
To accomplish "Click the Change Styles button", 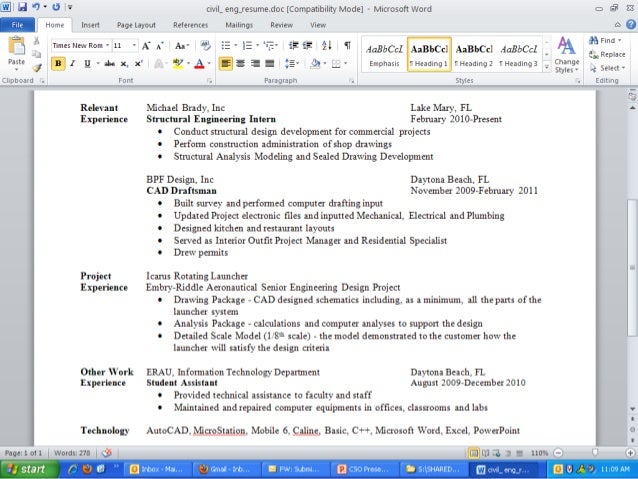I will click(566, 55).
